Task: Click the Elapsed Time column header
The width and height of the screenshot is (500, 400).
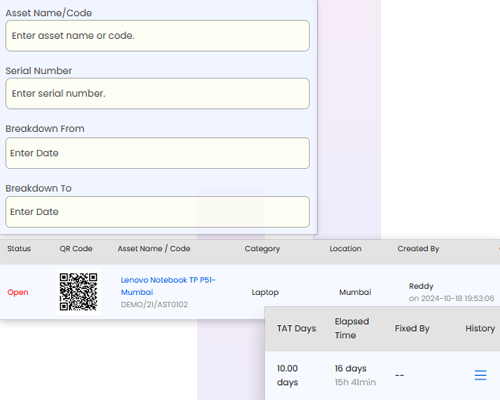Action: pyautogui.click(x=352, y=328)
